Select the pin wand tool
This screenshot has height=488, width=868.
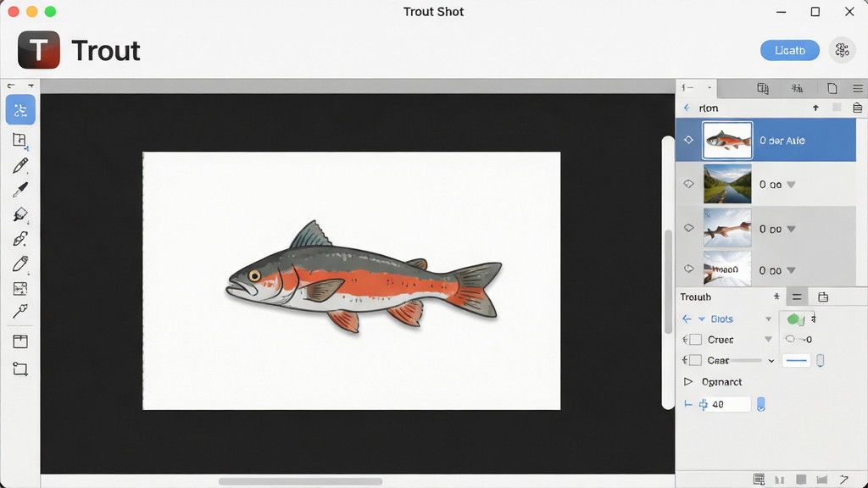20,312
